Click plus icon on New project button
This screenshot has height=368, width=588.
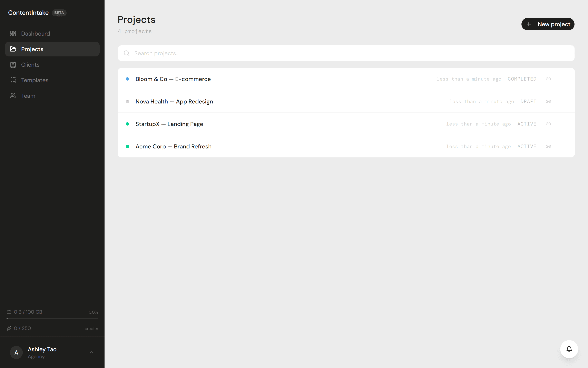(x=529, y=24)
